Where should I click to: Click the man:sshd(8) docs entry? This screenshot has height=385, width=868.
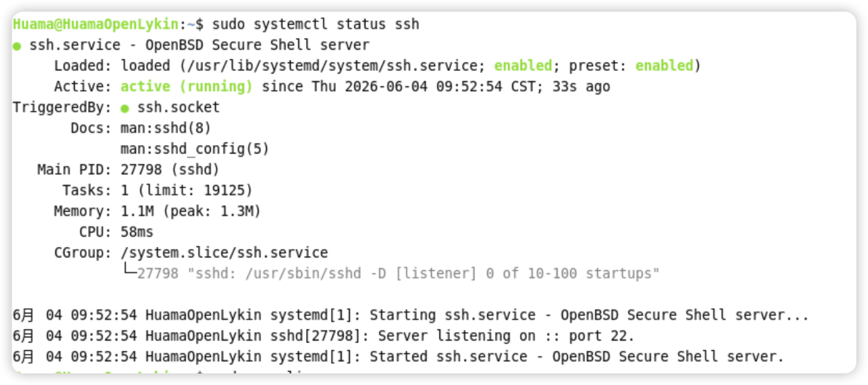(x=166, y=128)
